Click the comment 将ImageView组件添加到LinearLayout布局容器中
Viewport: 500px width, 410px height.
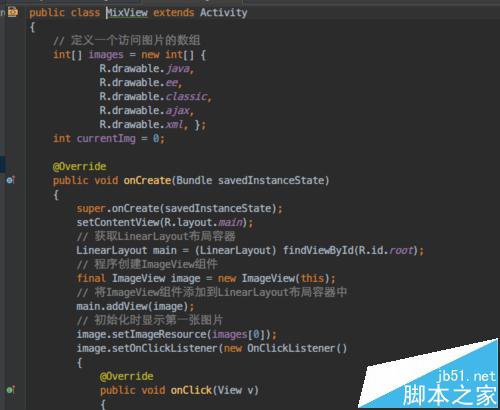[x=212, y=292]
